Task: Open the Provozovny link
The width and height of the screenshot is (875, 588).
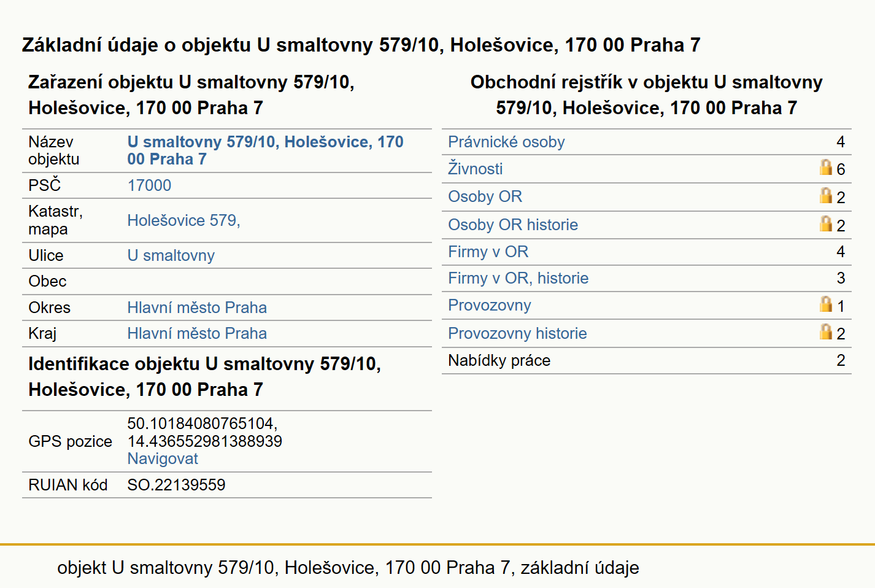Action: pyautogui.click(x=489, y=305)
